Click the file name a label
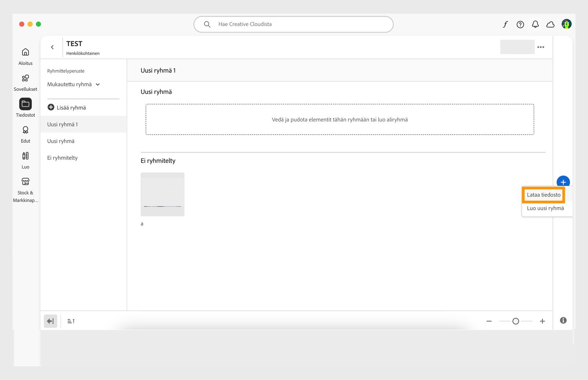588x380 pixels. [142, 224]
